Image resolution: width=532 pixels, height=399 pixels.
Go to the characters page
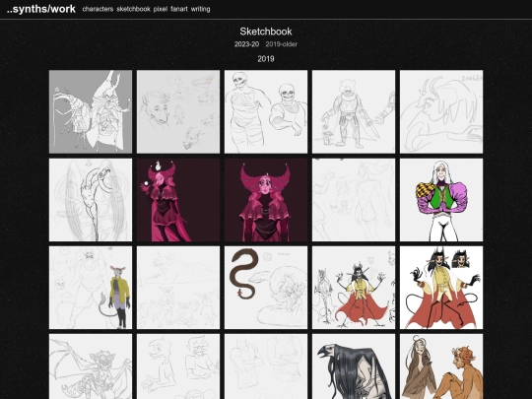pyautogui.click(x=98, y=9)
